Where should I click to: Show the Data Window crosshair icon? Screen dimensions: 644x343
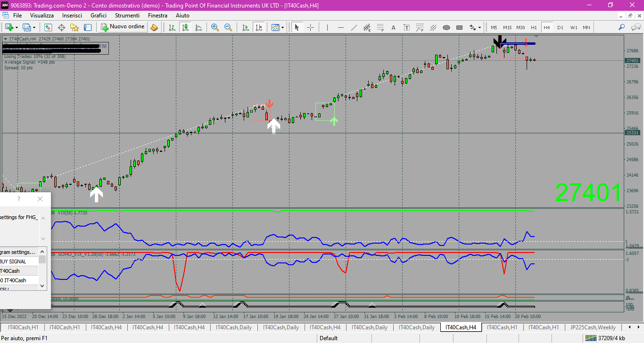coord(61,27)
